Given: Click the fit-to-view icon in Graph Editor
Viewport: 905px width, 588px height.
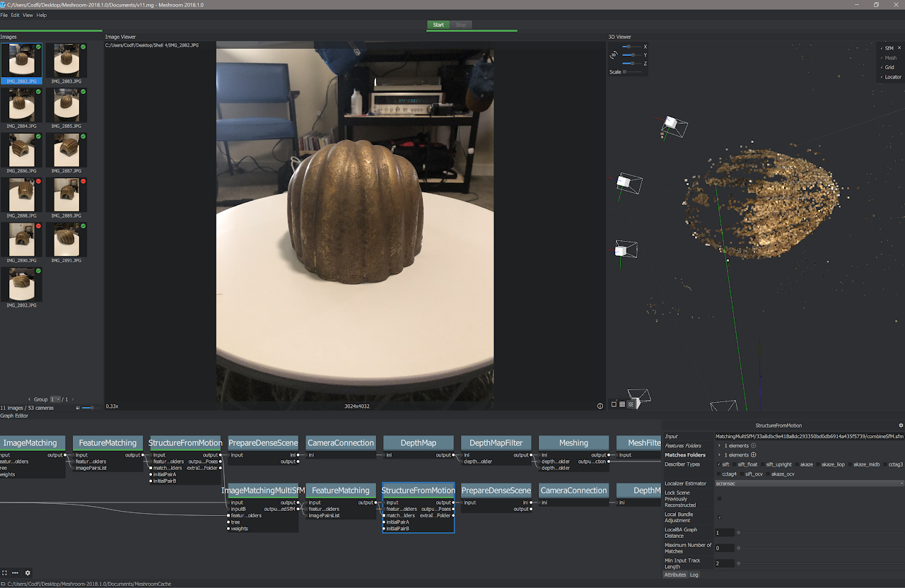Looking at the screenshot, I should pos(4,572).
